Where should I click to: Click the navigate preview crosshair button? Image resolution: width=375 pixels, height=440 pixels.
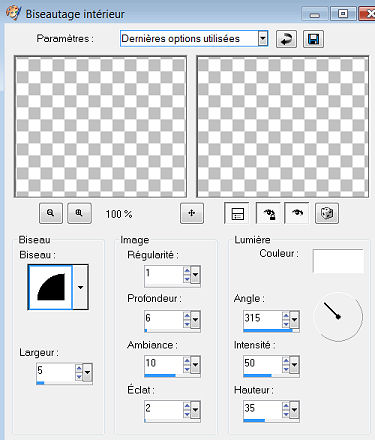point(192,213)
